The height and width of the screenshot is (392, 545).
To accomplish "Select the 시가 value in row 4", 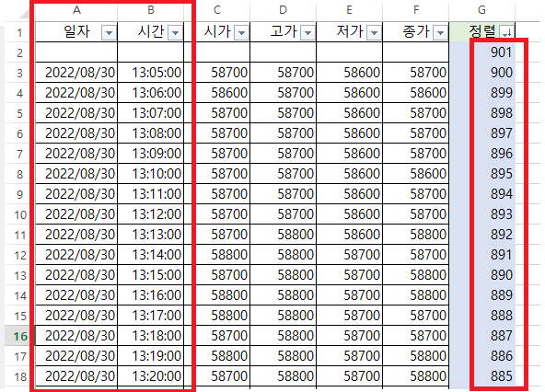I will (217, 93).
